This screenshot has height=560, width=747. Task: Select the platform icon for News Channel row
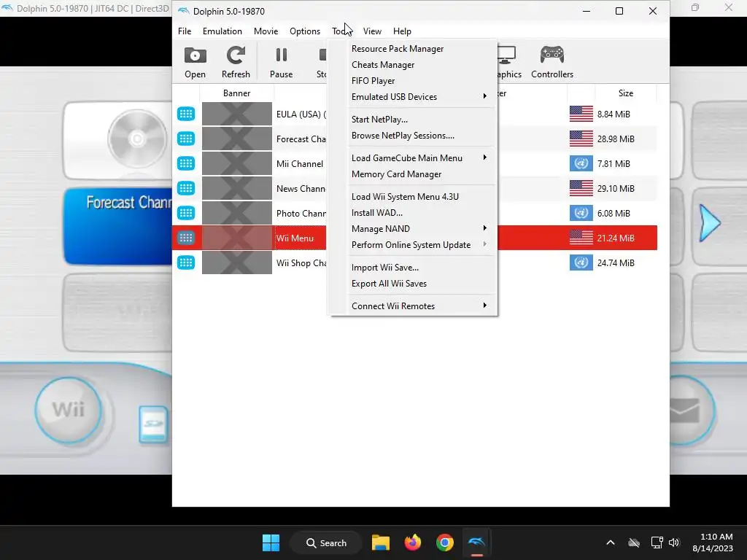click(x=186, y=188)
